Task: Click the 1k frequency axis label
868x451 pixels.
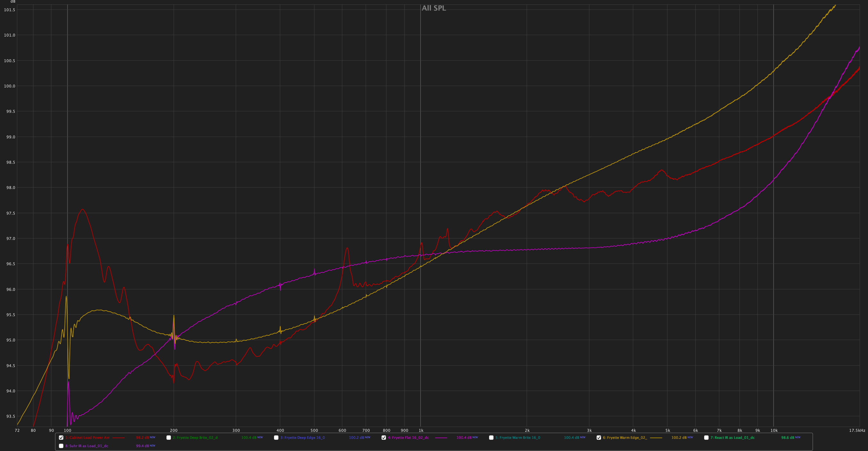Action: click(x=421, y=430)
